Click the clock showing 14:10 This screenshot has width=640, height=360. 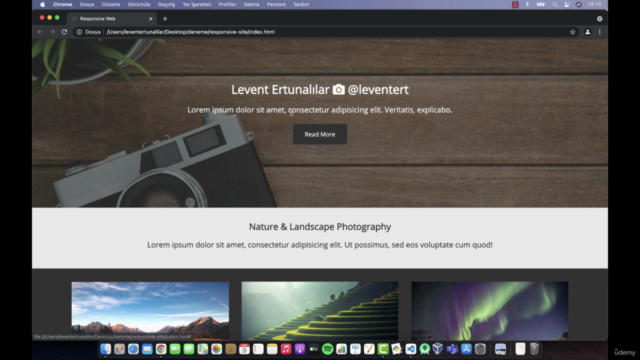(594, 4)
